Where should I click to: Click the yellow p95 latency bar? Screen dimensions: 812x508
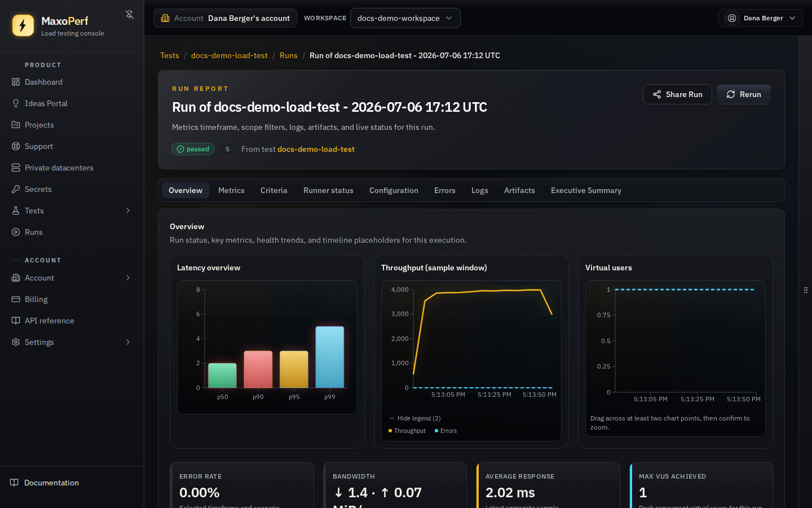coord(294,369)
